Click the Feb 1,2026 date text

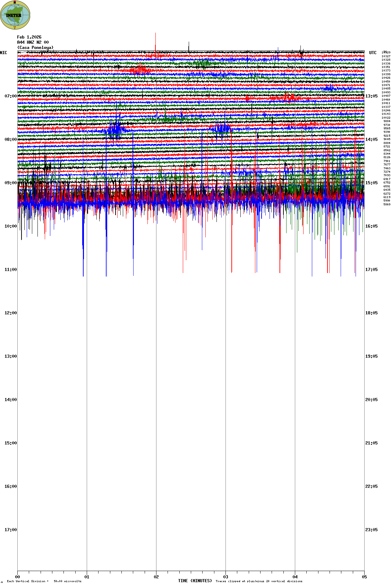(29, 37)
